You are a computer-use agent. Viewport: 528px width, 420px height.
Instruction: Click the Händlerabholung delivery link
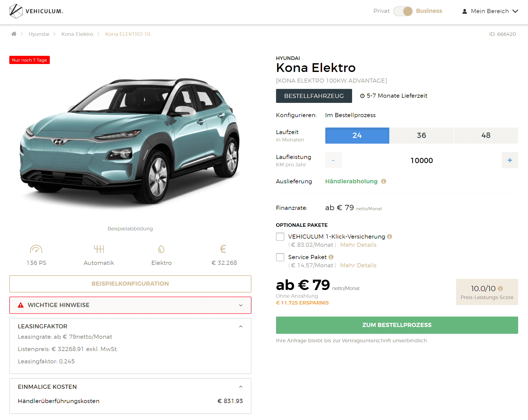[x=351, y=181]
